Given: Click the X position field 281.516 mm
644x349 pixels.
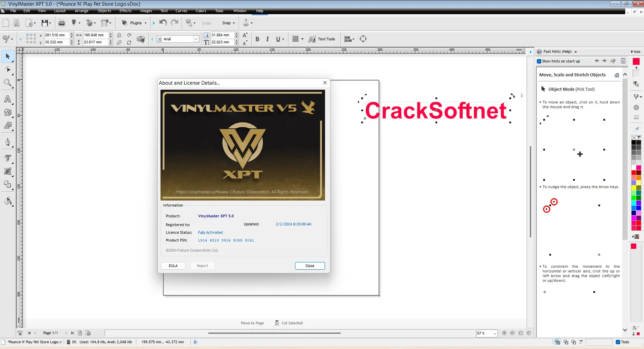Looking at the screenshot, I should (57, 35).
